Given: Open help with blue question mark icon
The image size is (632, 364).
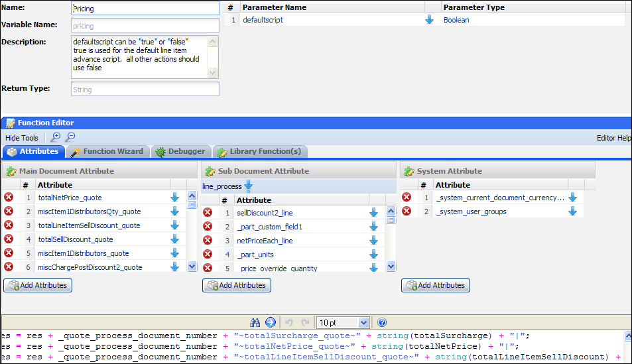Looking at the screenshot, I should tap(382, 322).
